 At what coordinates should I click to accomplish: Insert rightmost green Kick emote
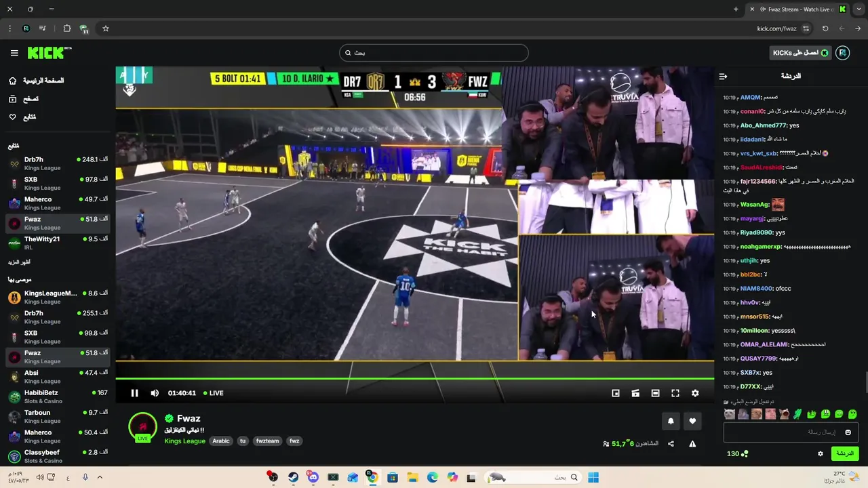(852, 414)
